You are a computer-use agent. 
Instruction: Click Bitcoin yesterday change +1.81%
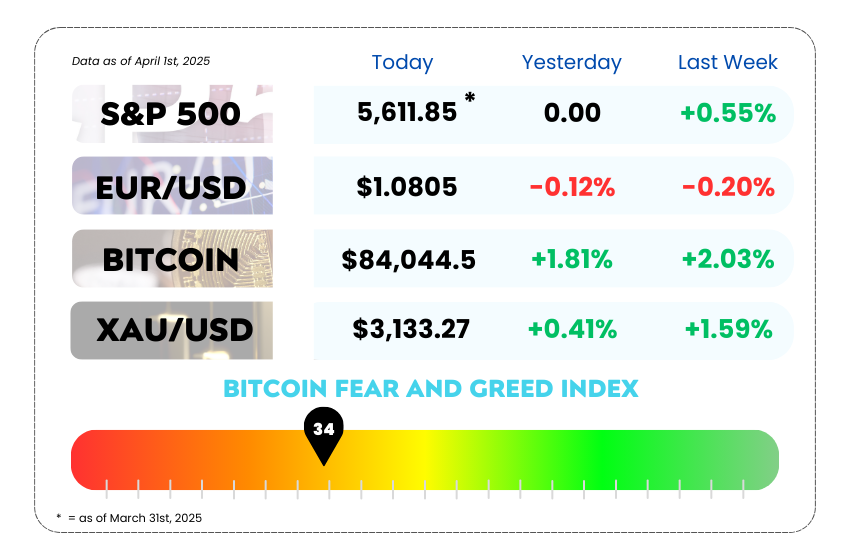point(572,259)
